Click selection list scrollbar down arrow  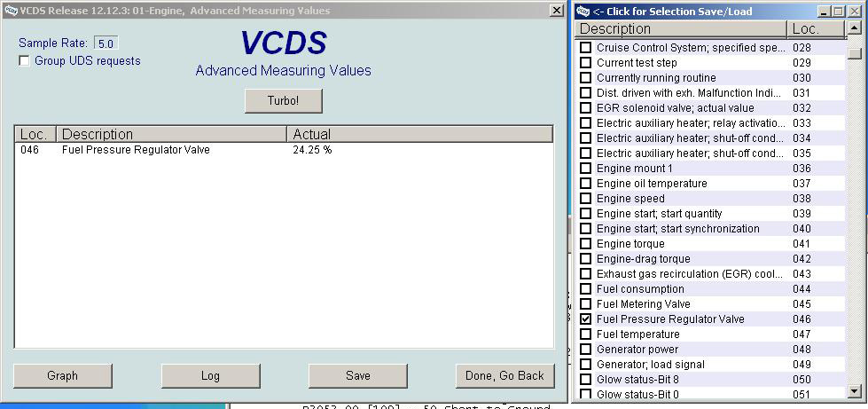click(x=855, y=391)
